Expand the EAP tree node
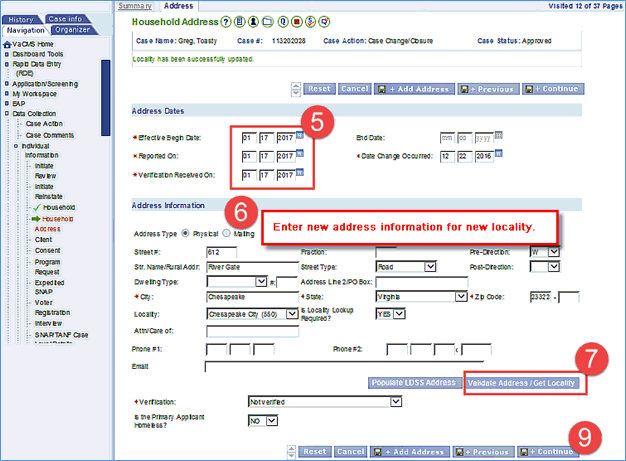 point(6,104)
